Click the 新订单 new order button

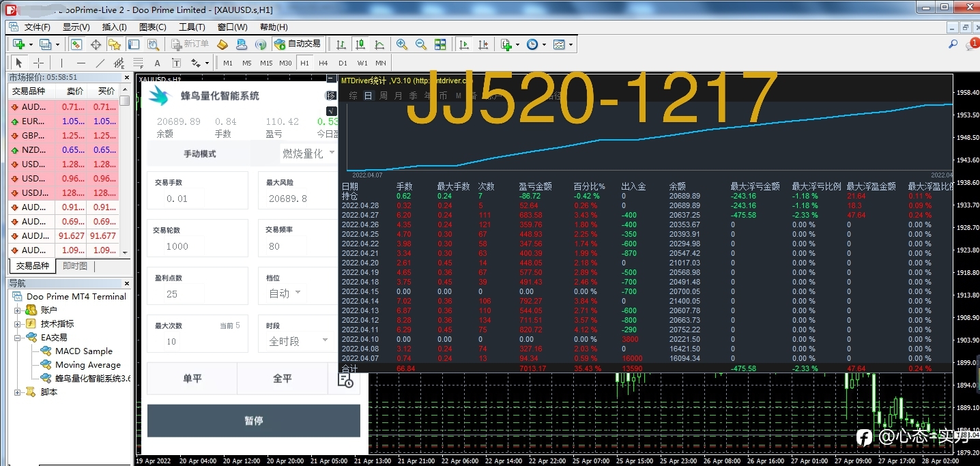(190, 44)
